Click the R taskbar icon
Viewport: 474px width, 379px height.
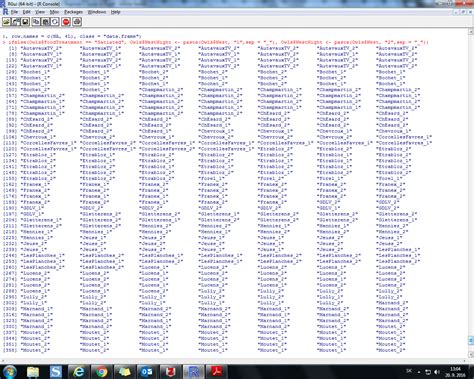coord(193,372)
